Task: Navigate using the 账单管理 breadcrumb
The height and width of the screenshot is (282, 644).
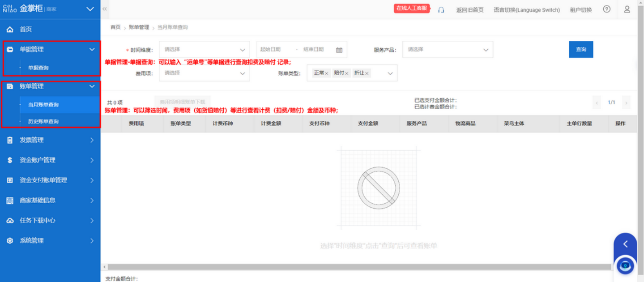Action: pyautogui.click(x=139, y=27)
